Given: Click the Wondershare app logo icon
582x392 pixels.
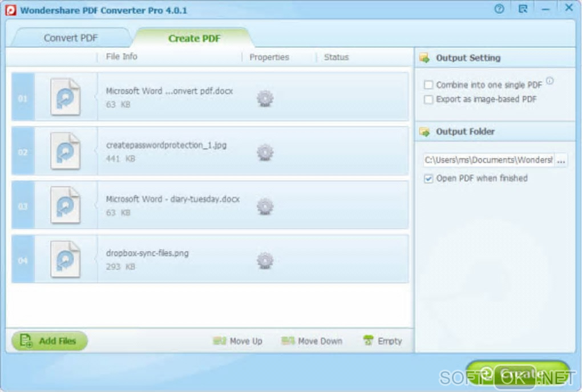Looking at the screenshot, I should (x=11, y=10).
